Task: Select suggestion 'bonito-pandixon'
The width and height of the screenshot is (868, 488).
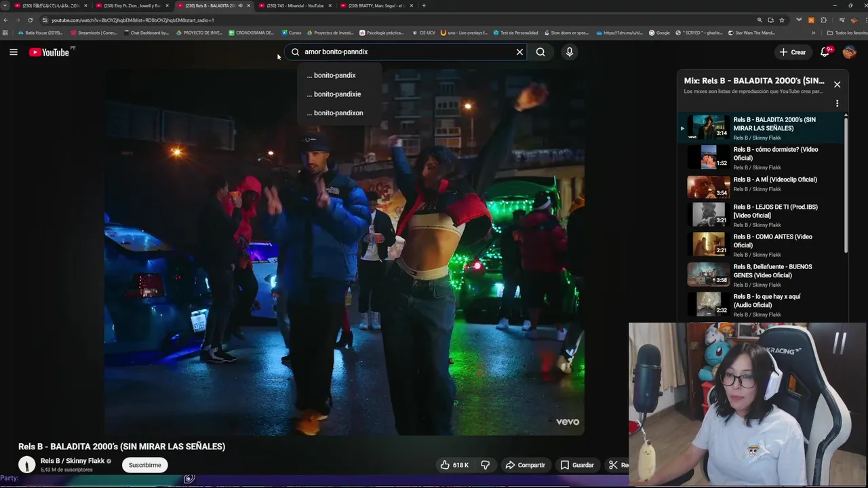Action: [339, 113]
